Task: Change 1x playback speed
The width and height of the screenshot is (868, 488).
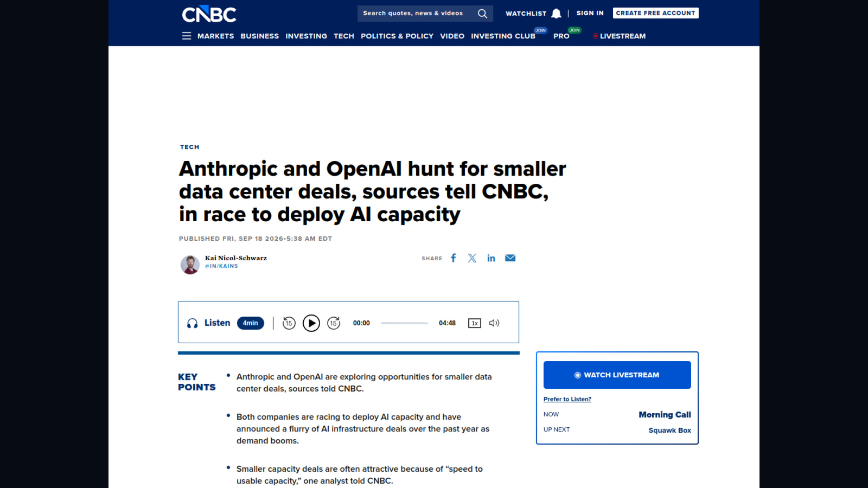Action: (x=475, y=323)
